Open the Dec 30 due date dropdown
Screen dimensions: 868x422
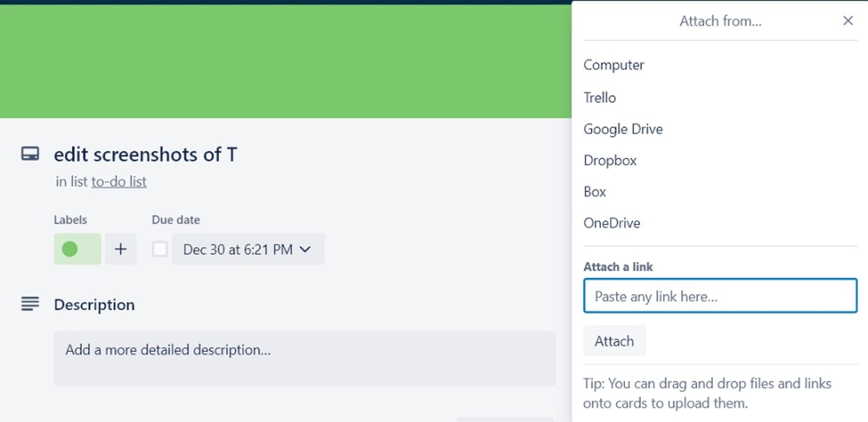tap(247, 249)
